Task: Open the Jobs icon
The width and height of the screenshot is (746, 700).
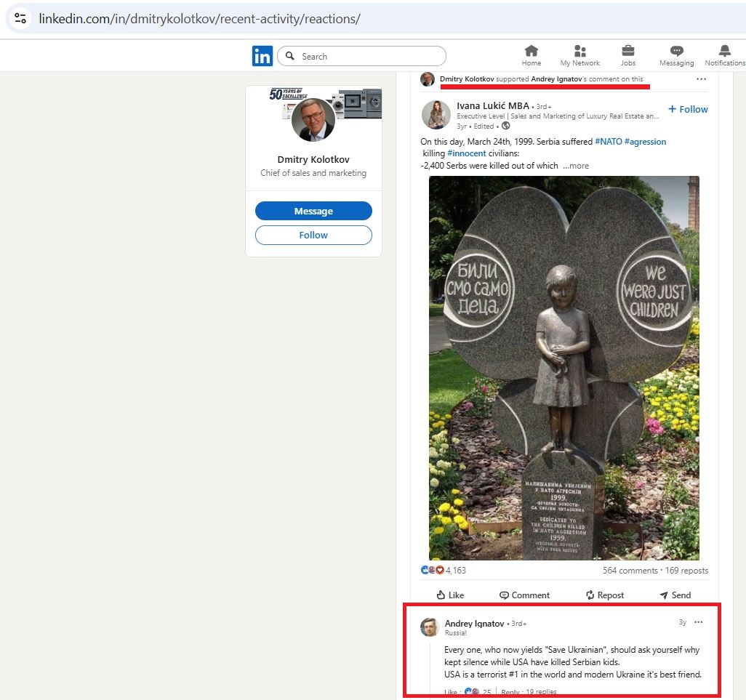Action: click(x=627, y=55)
